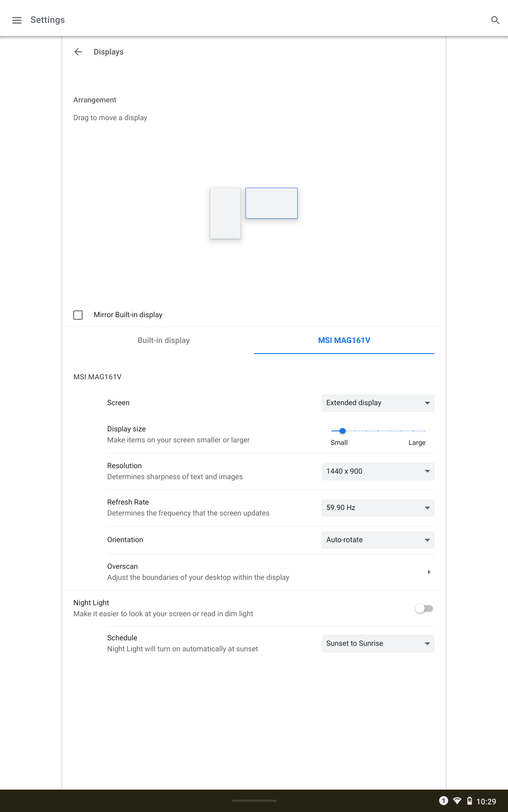508x812 pixels.
Task: Click the MSI MAG161V section heading
Action: click(x=97, y=377)
